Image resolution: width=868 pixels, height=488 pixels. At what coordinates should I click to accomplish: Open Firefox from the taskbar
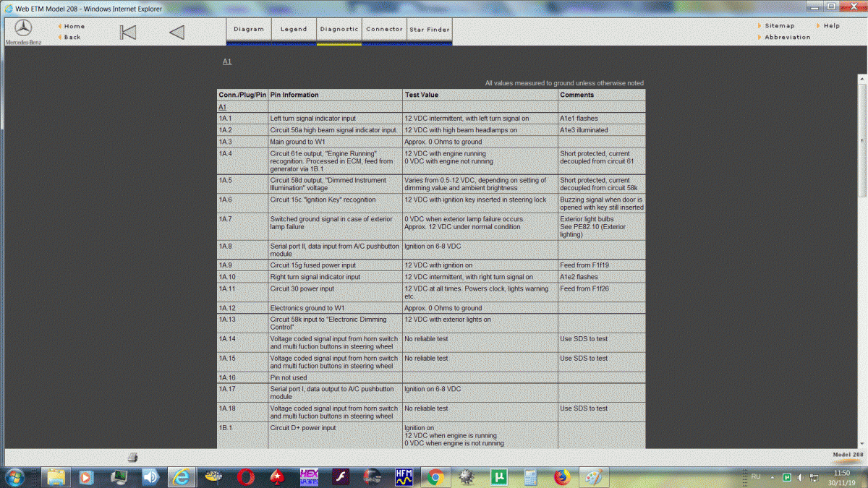562,477
